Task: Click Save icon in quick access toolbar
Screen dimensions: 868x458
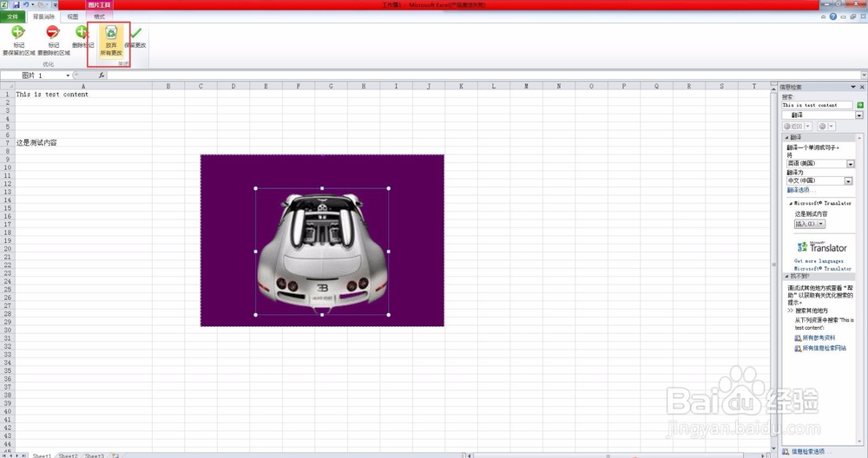Action: click(x=16, y=5)
